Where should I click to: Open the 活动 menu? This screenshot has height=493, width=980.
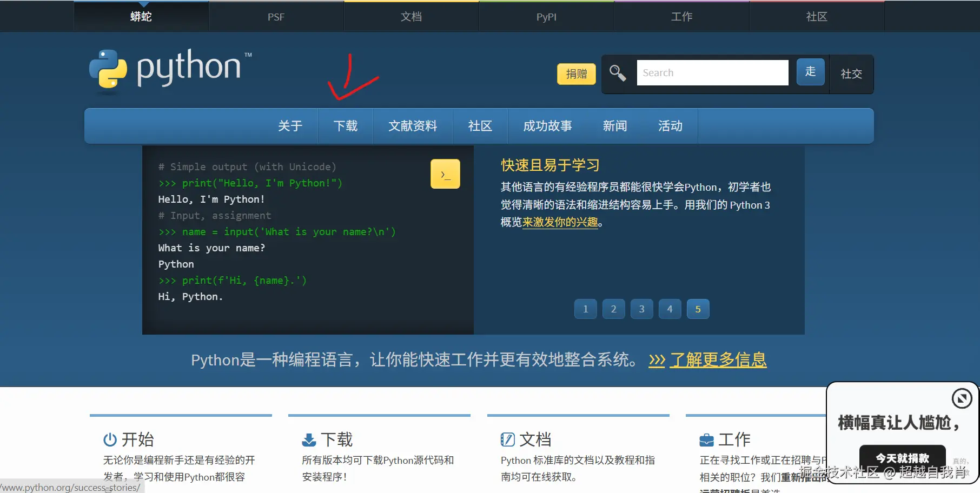671,126
